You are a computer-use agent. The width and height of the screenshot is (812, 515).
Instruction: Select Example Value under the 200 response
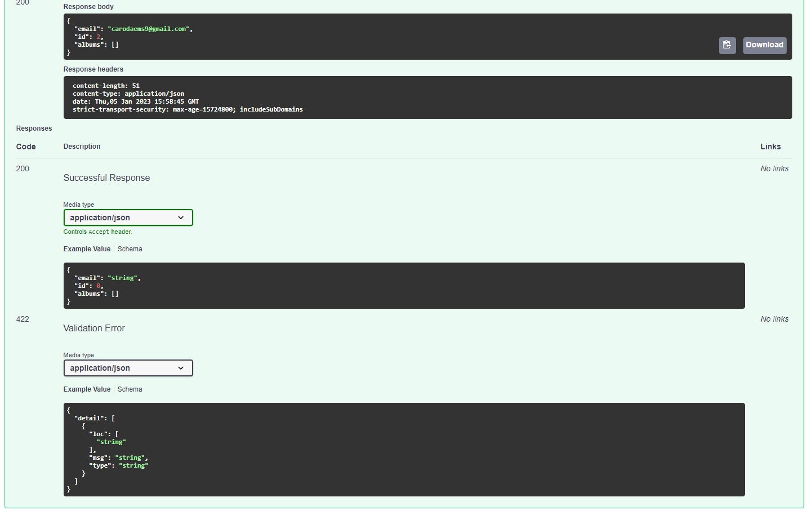pyautogui.click(x=87, y=248)
